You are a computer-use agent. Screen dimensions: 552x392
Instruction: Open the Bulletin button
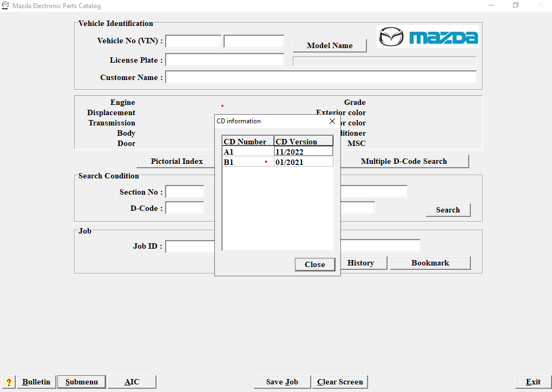[36, 382]
